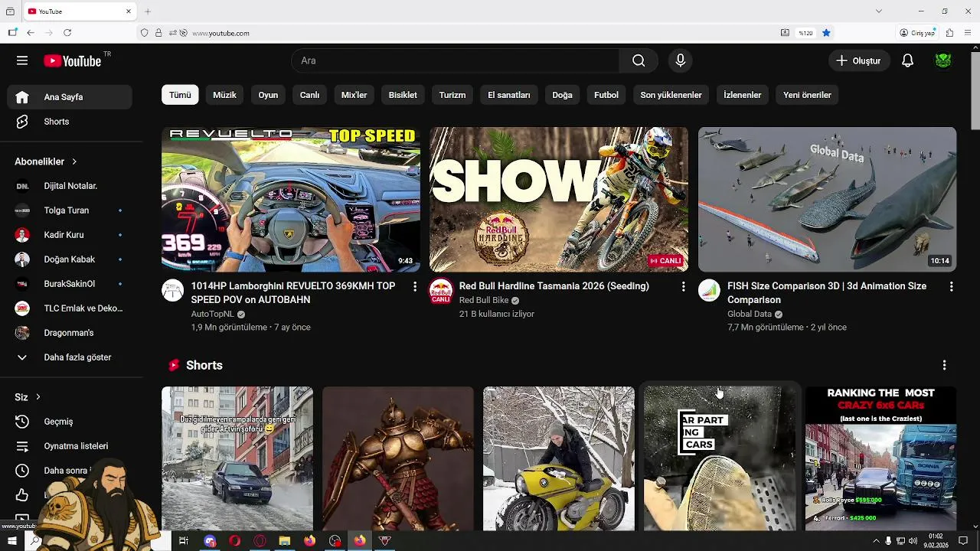Click the site permissions shield icon
The width and height of the screenshot is (980, 551).
(x=144, y=33)
